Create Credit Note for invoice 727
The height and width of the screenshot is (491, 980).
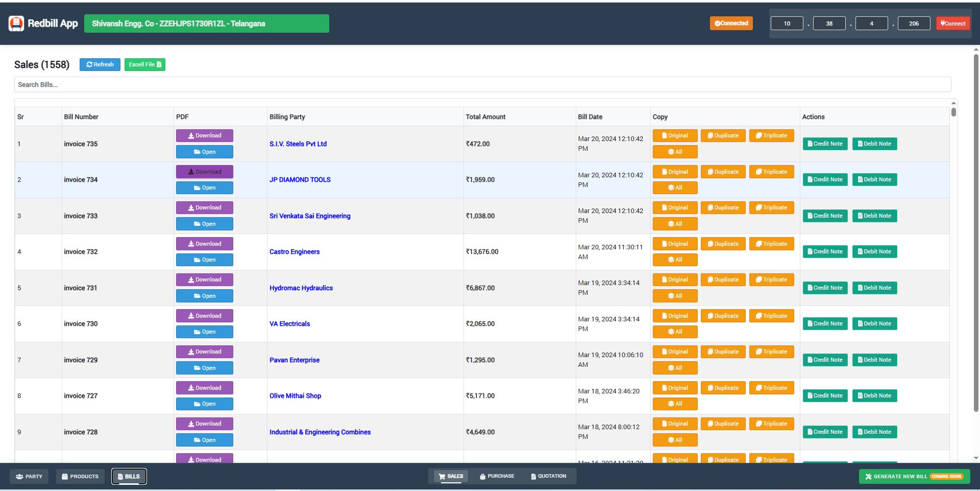tap(825, 395)
